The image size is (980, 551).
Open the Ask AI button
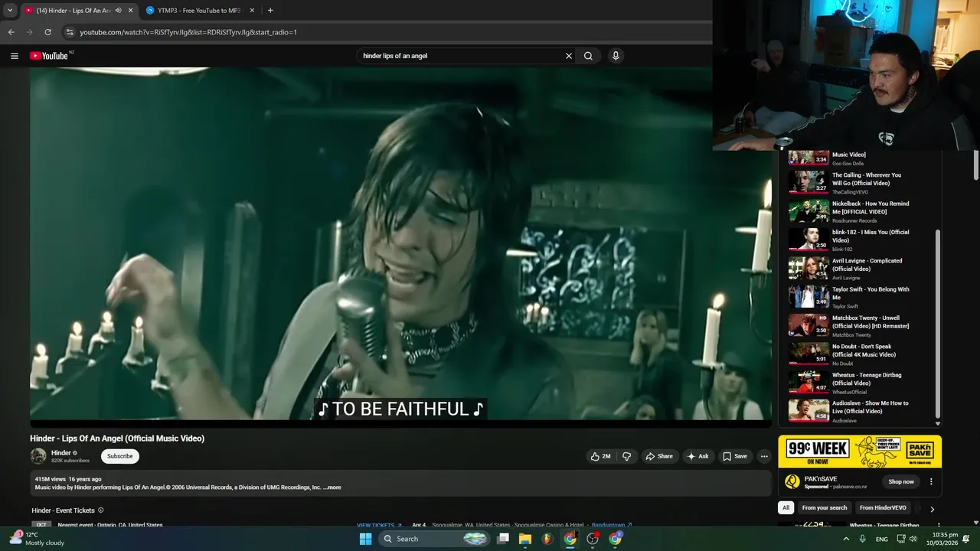697,456
